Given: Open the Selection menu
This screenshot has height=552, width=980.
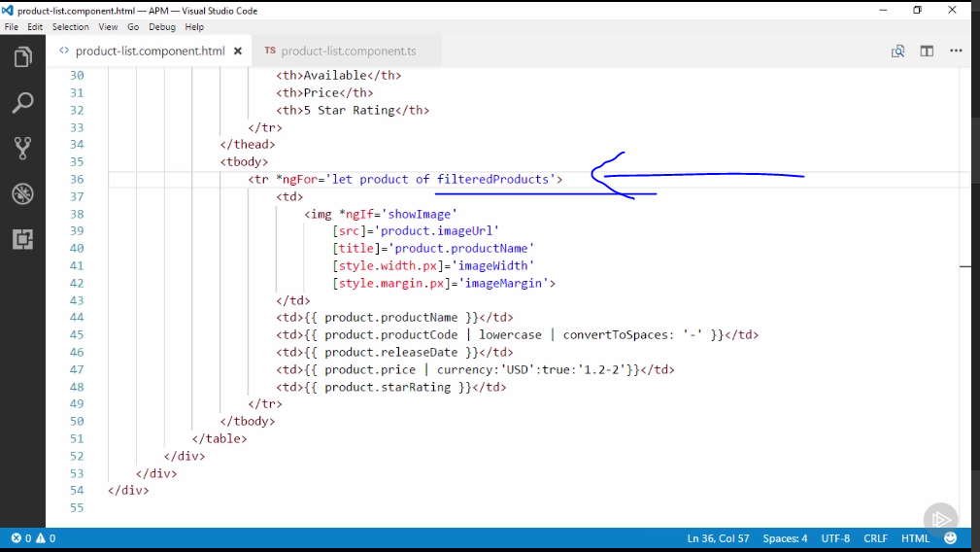Looking at the screenshot, I should pos(71,27).
